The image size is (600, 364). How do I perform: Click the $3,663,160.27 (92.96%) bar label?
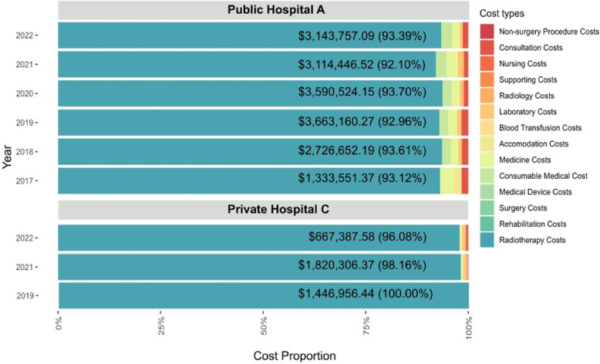[362, 122]
